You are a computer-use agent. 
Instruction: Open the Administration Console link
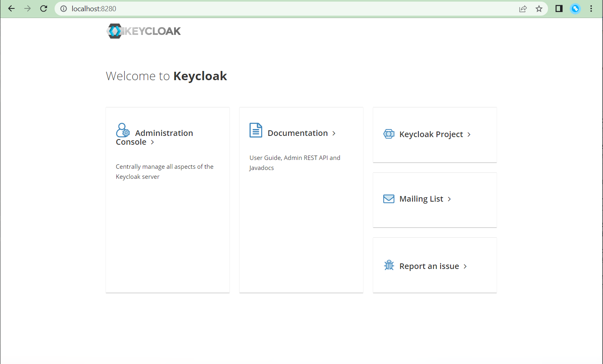154,138
